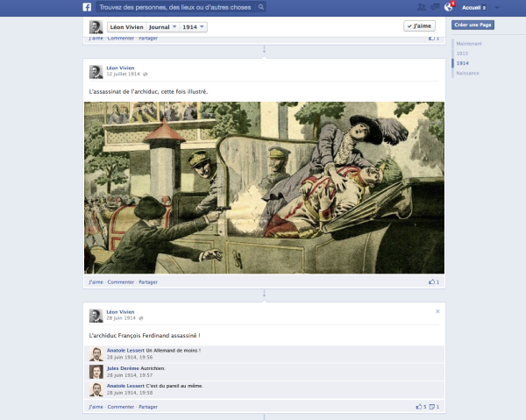Open the messages icon in top bar
The width and height of the screenshot is (526, 420).
pyautogui.click(x=435, y=7)
